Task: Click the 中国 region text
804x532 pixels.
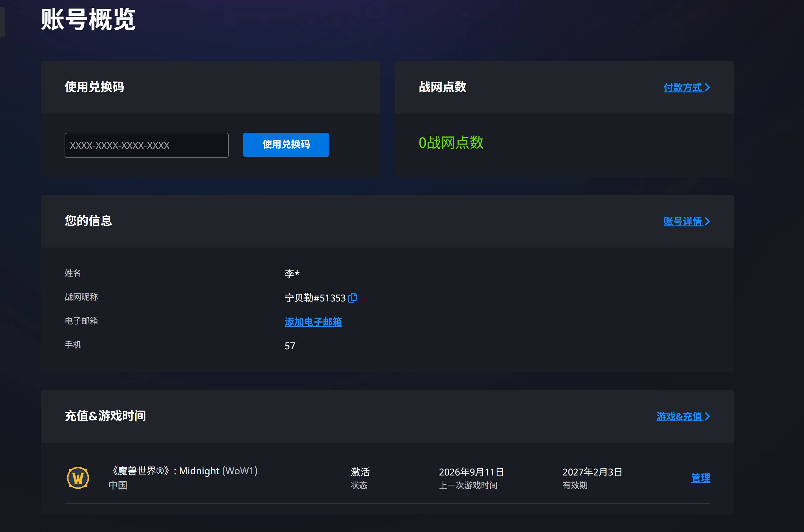Action: click(118, 485)
